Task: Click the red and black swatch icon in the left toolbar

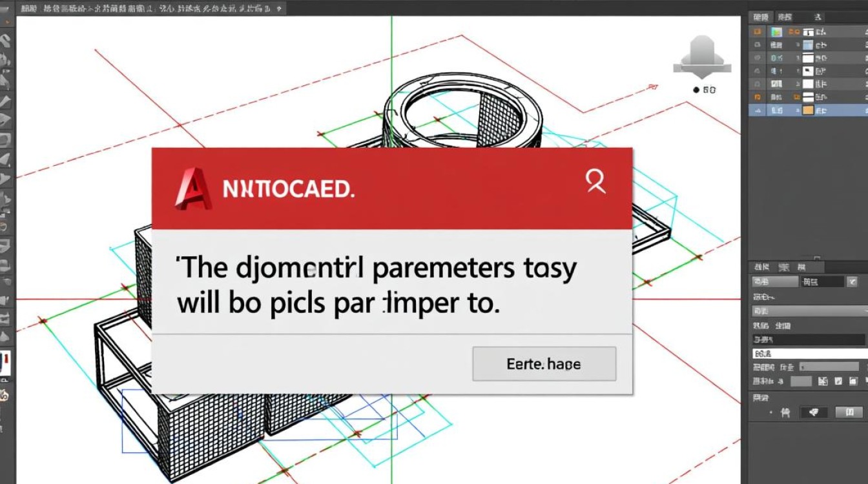Action: coord(5,364)
